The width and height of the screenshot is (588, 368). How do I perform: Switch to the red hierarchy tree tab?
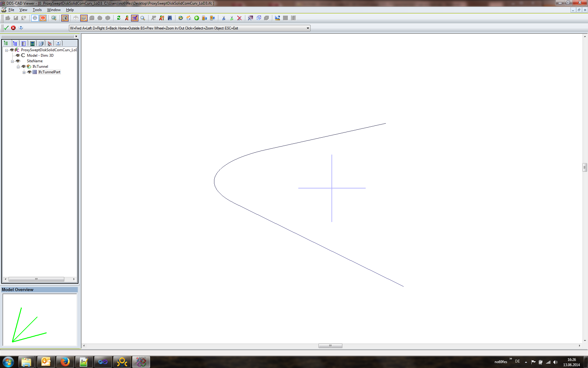pyautogui.click(x=50, y=44)
